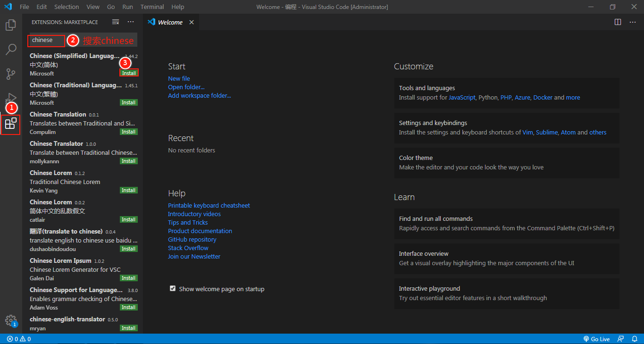Open the feedback icon in status bar
This screenshot has width=644, height=344.
pyautogui.click(x=621, y=339)
